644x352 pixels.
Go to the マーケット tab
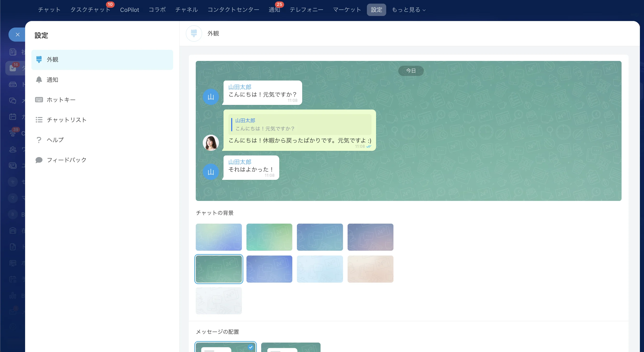coord(347,10)
